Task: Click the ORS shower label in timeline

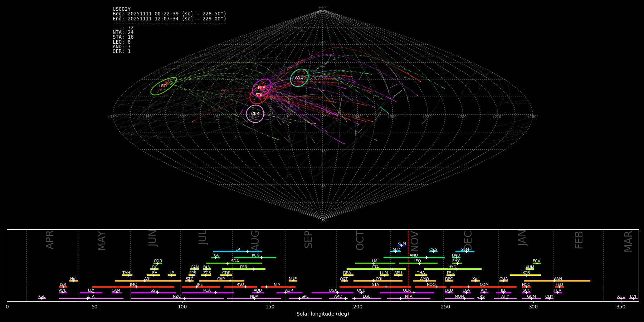Action: coord(433,250)
